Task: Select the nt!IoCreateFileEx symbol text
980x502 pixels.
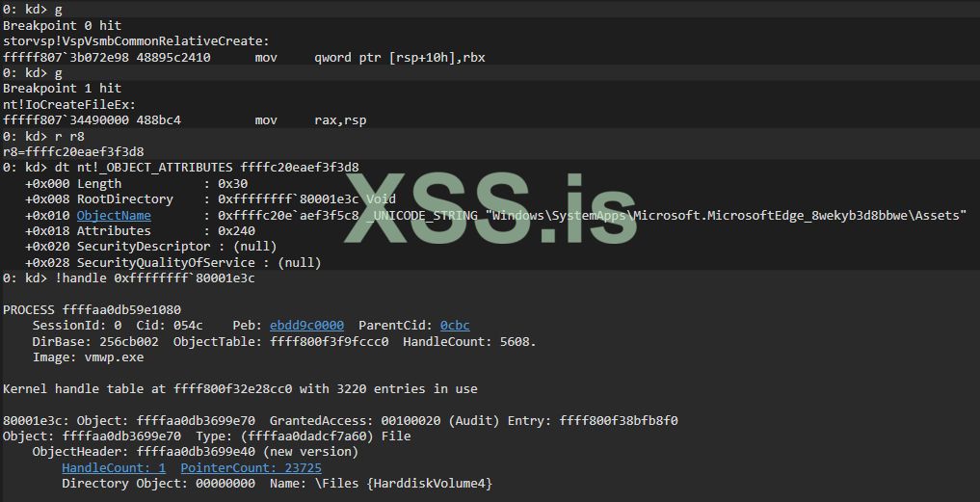Action: coord(69,104)
